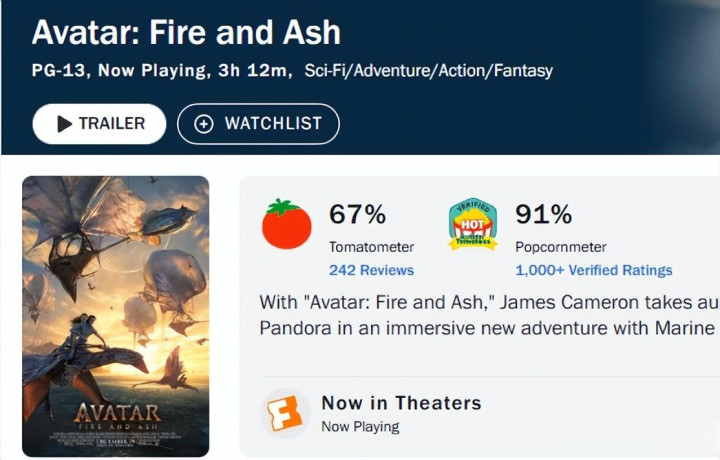Click the plus circle icon beside Watchlist
This screenshot has width=720, height=460.
click(204, 124)
